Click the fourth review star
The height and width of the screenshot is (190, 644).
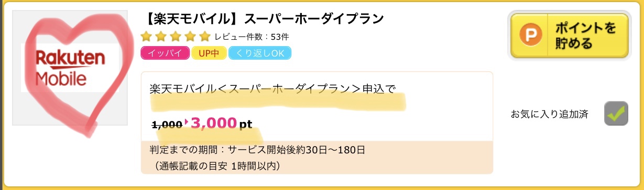click(190, 37)
